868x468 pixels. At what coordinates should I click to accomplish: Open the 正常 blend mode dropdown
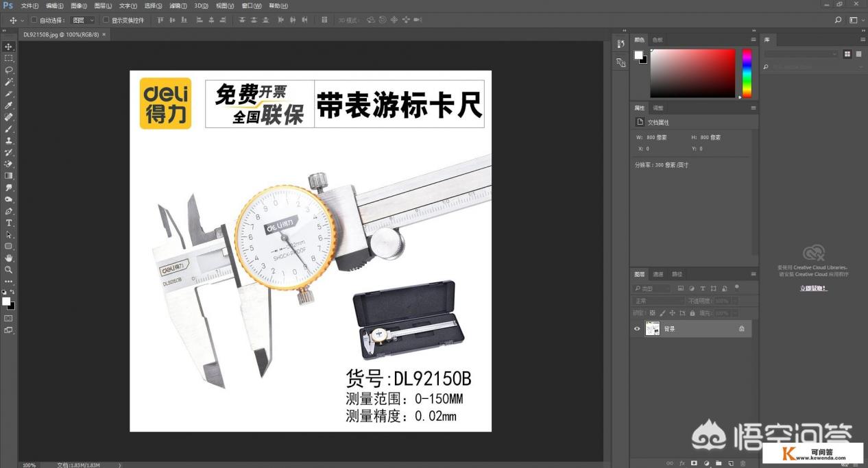coord(658,301)
